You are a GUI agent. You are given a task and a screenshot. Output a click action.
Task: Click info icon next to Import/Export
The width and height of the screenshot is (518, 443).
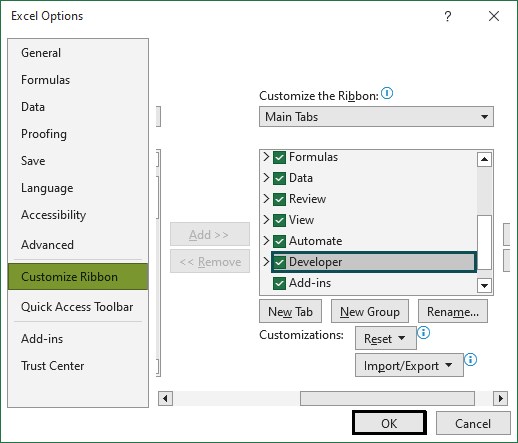[x=471, y=360]
